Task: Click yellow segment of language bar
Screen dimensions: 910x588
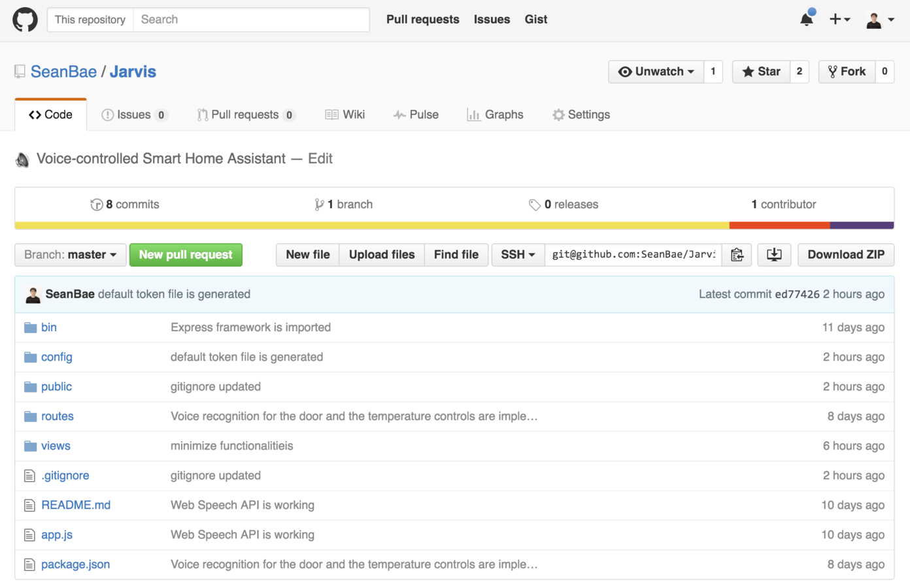Action: tap(372, 225)
